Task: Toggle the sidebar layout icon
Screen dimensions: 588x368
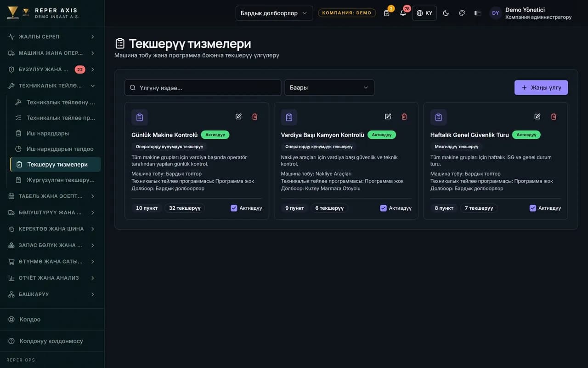Action: [x=478, y=13]
